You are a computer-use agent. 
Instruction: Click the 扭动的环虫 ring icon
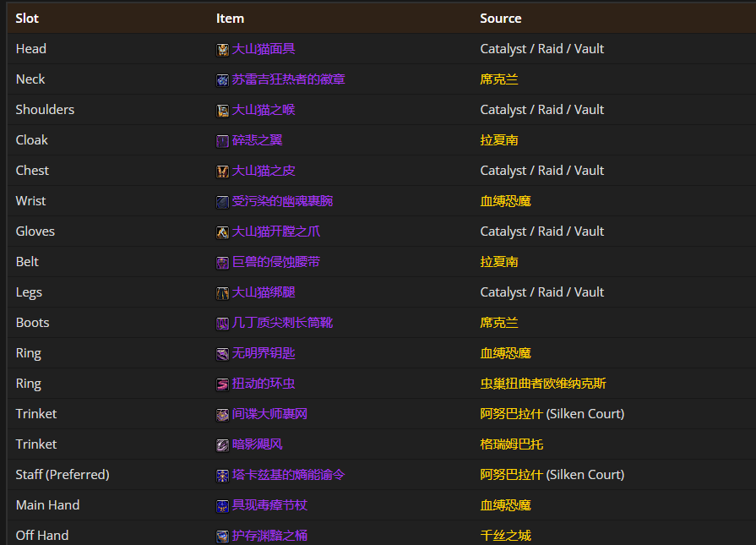[x=223, y=384]
